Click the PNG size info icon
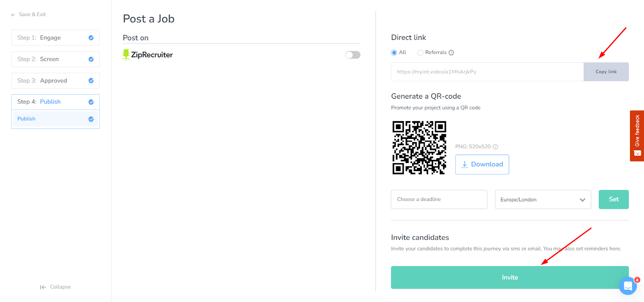Image resolution: width=644 pixels, height=302 pixels. click(x=495, y=147)
